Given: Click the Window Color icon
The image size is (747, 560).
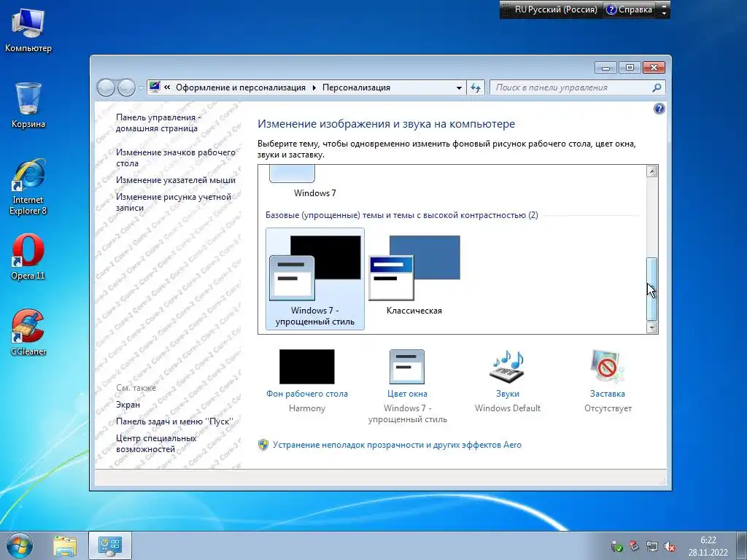Looking at the screenshot, I should pos(407,367).
